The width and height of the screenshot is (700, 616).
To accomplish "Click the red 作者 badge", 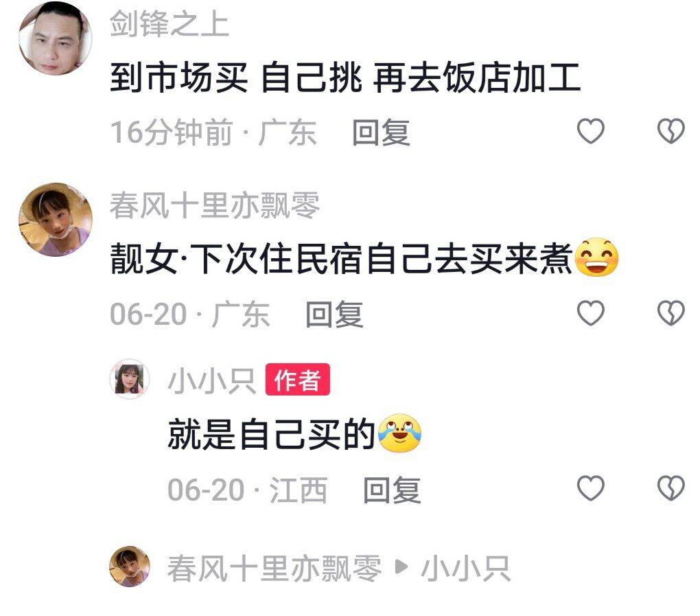I will click(297, 380).
